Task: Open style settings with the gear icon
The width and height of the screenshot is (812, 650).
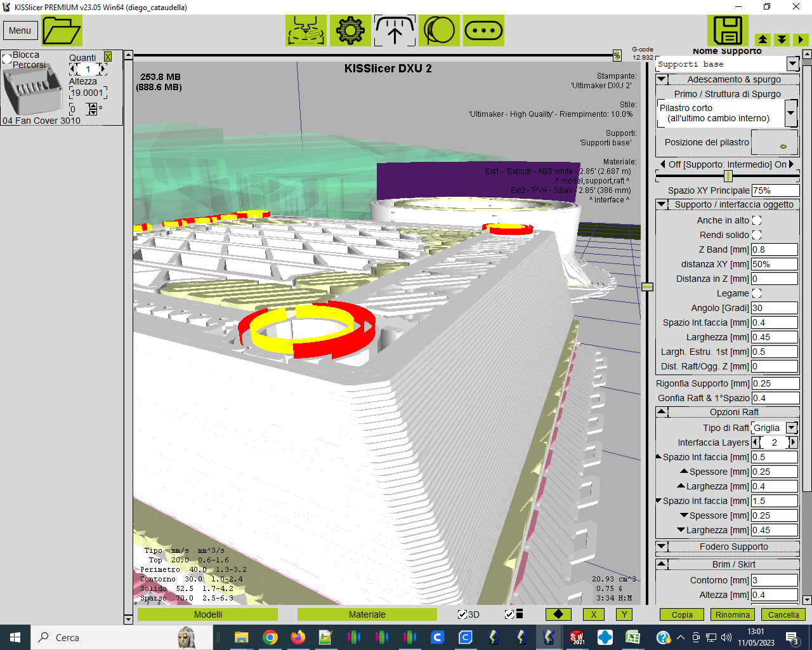Action: tap(350, 30)
